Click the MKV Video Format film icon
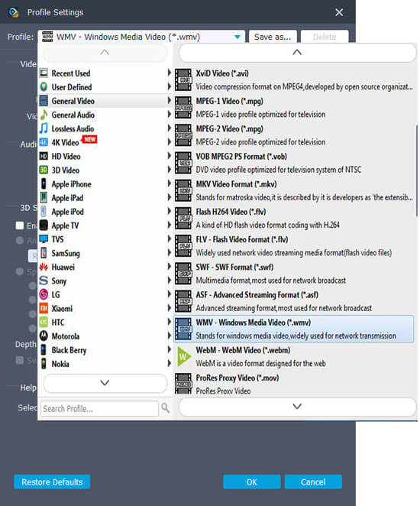 click(x=183, y=190)
